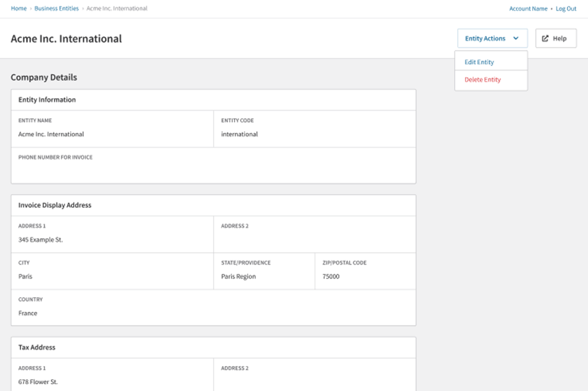Click the Address 2 label under Tax Address

[x=235, y=369]
